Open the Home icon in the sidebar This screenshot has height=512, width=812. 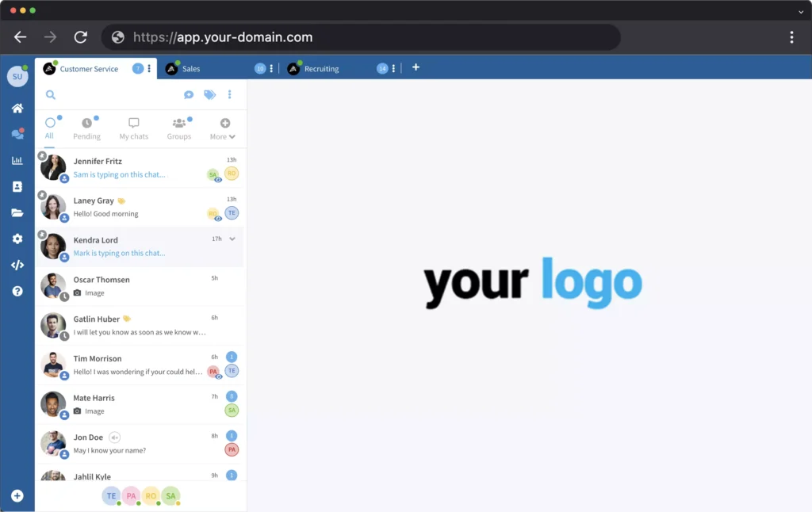pos(17,108)
